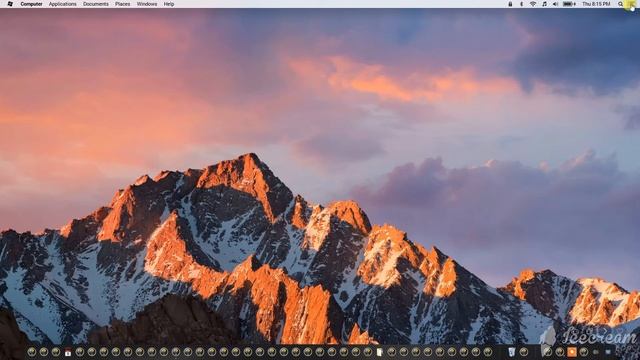
Task: Open the Recycle Bin icon in the dock
Action: click(x=511, y=351)
